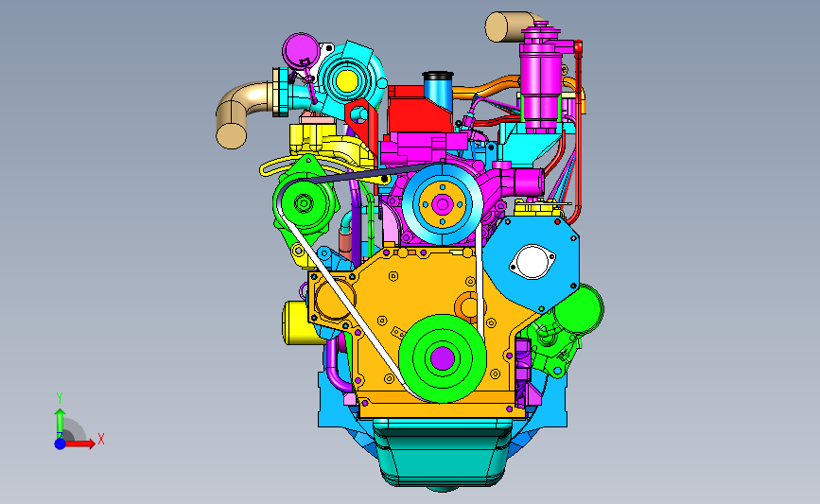Select the teal oil pan
Image resolution: width=820 pixels, height=504 pixels.
point(443,454)
